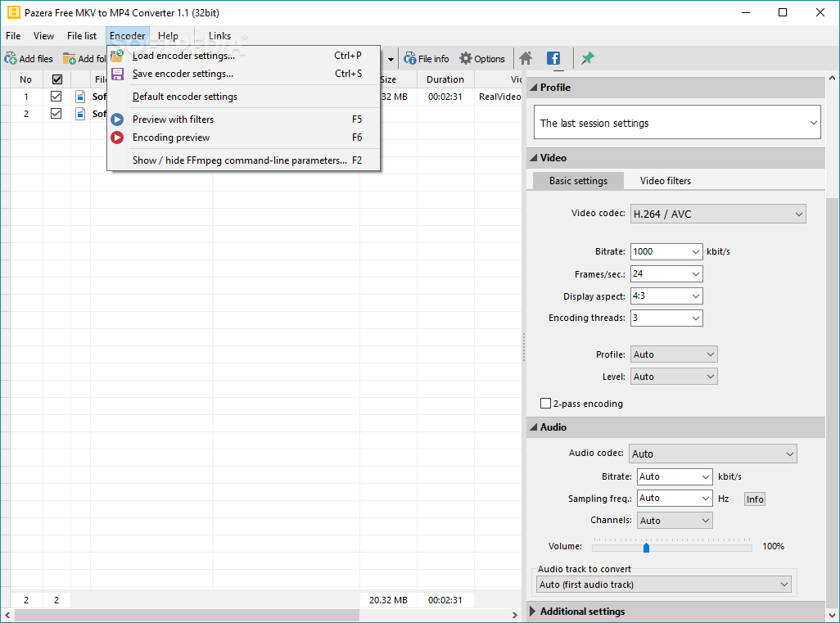Screen dimensions: 840x623
Task: Open the H.264 Profile Auto dropdown
Action: click(x=674, y=354)
